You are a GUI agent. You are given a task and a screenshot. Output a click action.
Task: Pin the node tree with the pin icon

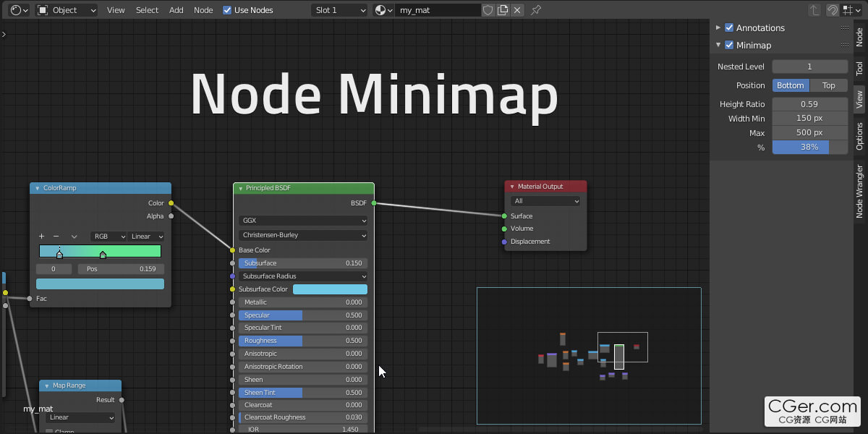click(x=536, y=10)
